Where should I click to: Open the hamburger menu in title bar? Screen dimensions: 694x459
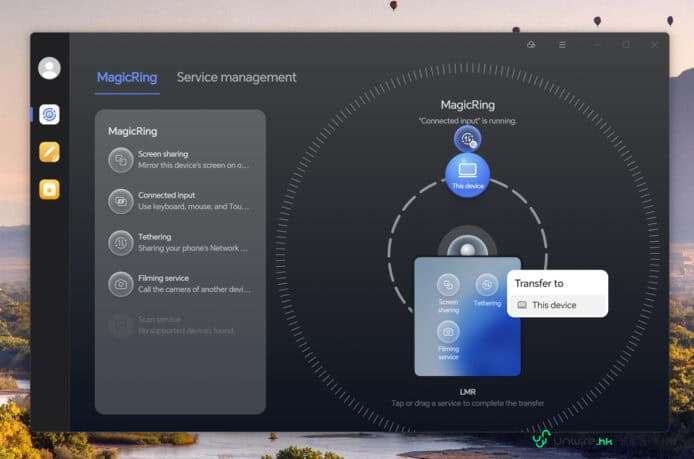(562, 45)
